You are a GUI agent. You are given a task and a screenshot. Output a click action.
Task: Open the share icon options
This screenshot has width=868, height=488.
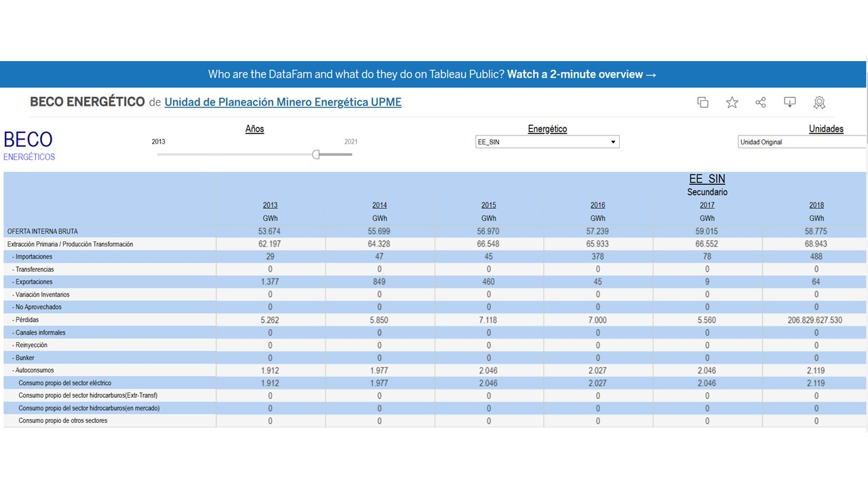(x=761, y=102)
